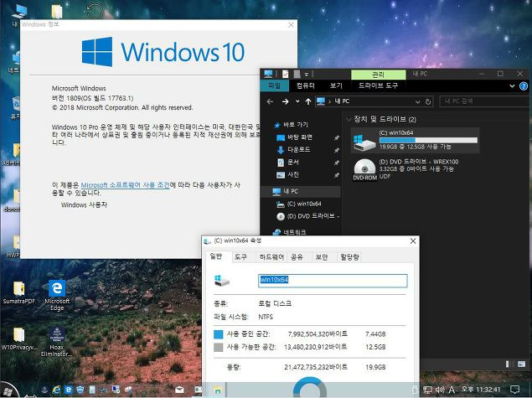The image size is (532, 398).
Task: Open the Customize Quick Access Toolbar dropdown
Action: pyautogui.click(x=306, y=74)
